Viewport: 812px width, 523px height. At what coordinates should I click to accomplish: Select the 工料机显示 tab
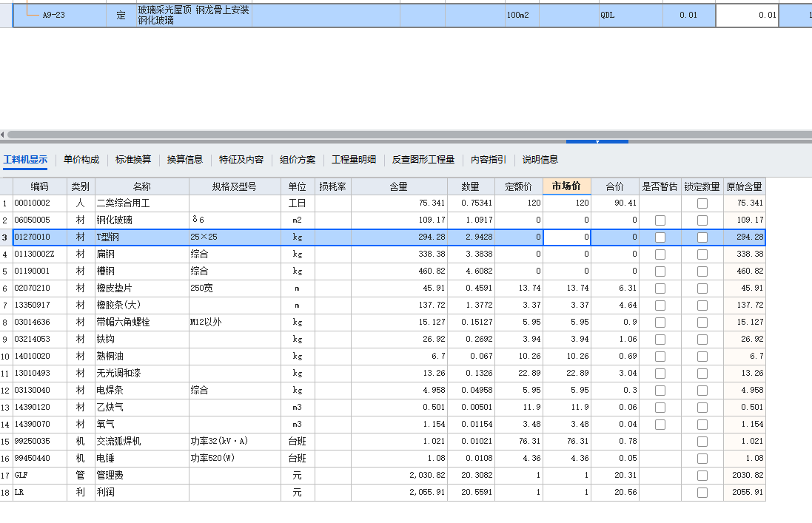coord(28,159)
